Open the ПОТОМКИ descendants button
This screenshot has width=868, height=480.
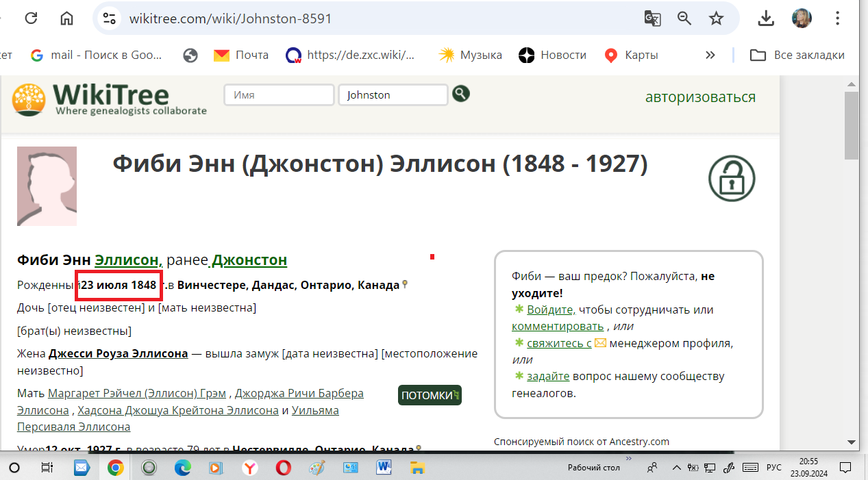click(x=430, y=395)
